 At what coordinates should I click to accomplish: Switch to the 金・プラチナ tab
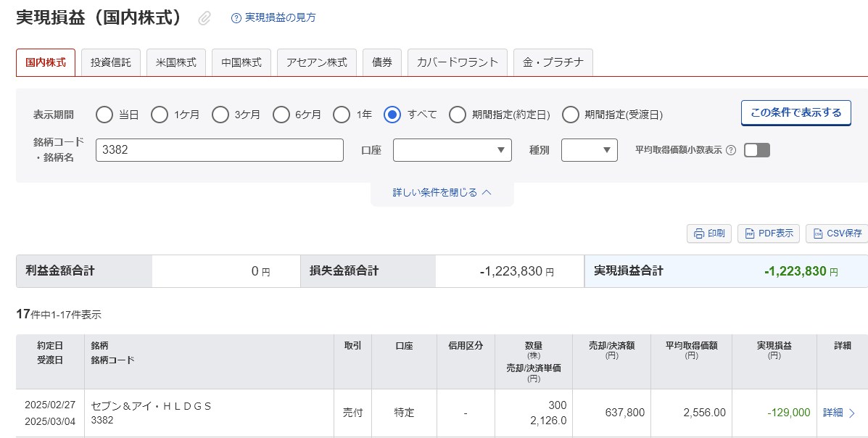point(553,62)
